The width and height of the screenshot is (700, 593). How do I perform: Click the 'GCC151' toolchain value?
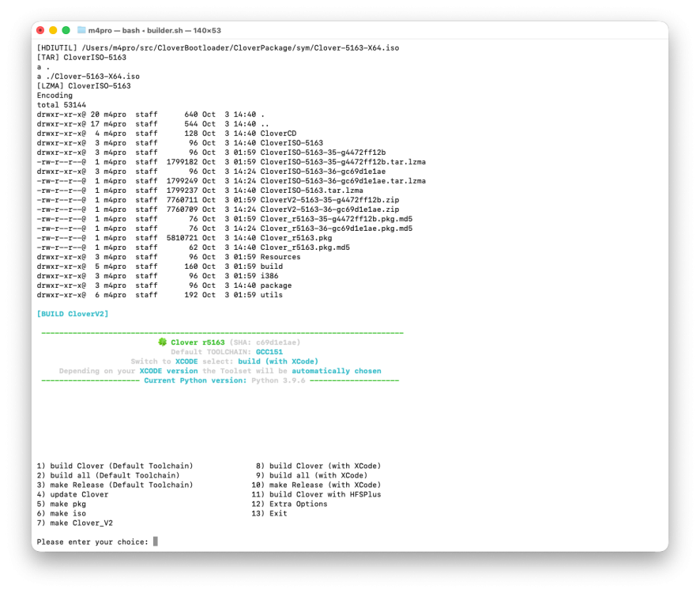(269, 352)
